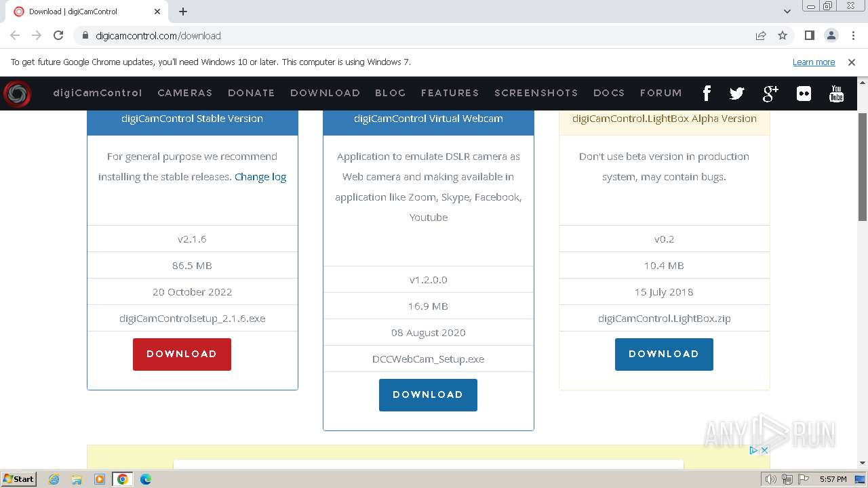Open Microsoft Edge from taskbar

click(x=146, y=479)
